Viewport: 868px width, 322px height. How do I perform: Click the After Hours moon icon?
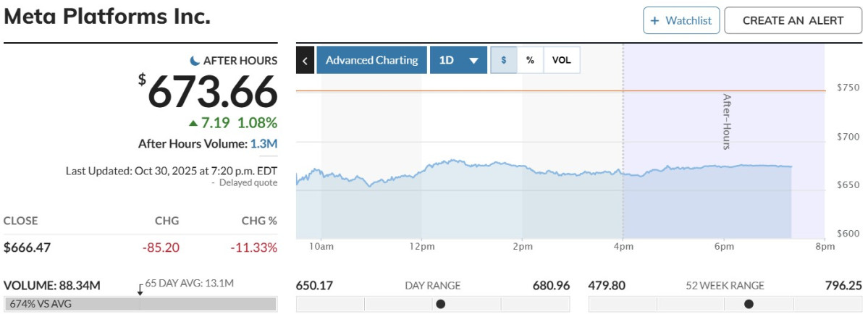195,61
